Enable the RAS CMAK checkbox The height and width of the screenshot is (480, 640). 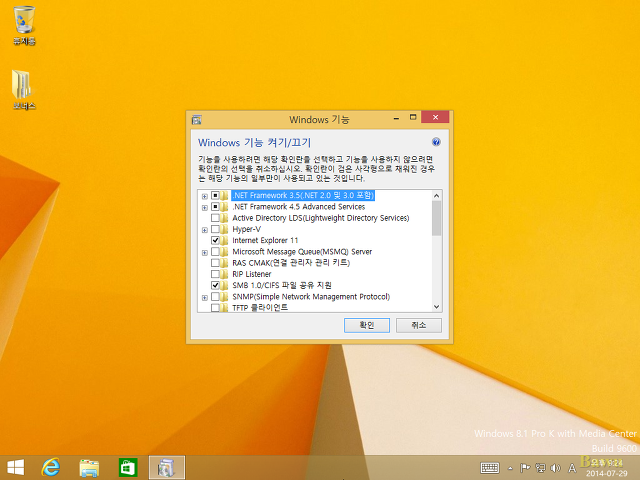215,263
